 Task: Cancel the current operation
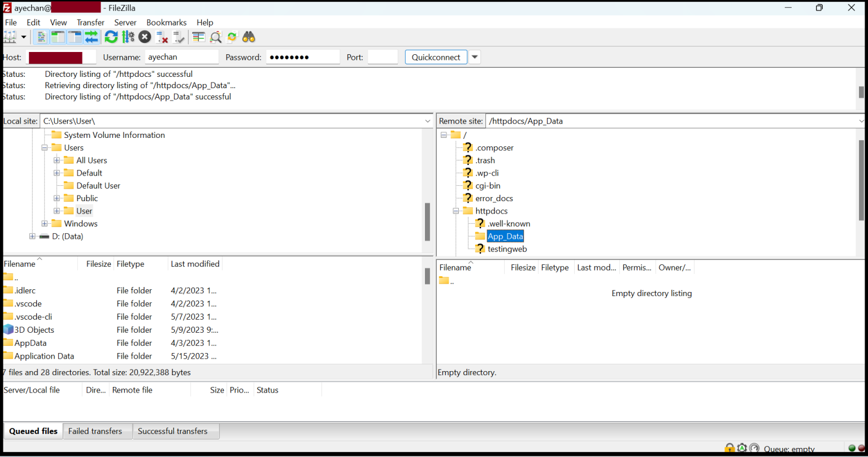(x=145, y=37)
